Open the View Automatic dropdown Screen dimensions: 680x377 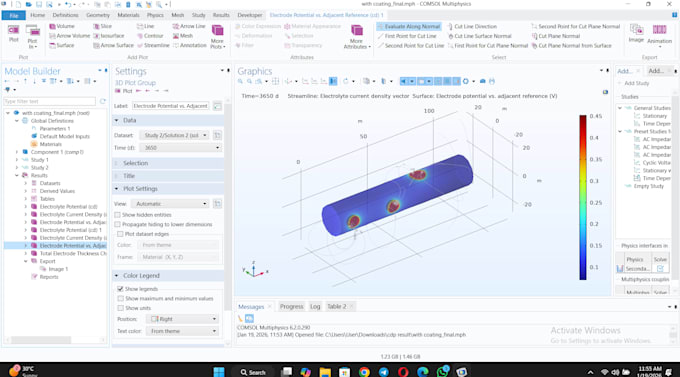170,203
